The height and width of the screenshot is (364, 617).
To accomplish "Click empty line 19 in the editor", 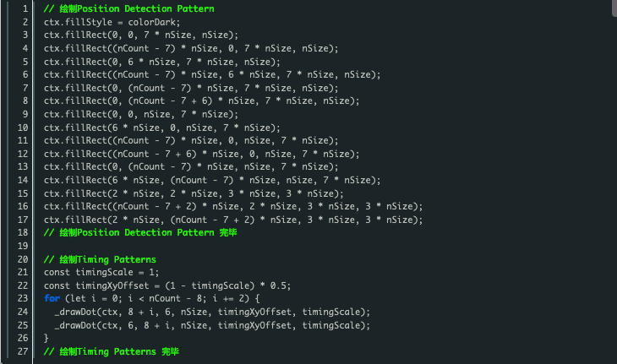I will 236,246.
